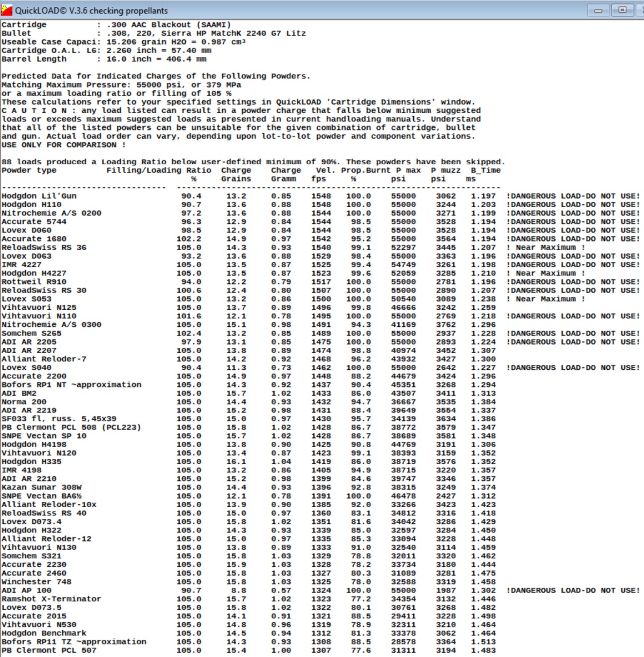Click Accurate 5744 powder name
This screenshot has height=657, width=644.
(34, 222)
